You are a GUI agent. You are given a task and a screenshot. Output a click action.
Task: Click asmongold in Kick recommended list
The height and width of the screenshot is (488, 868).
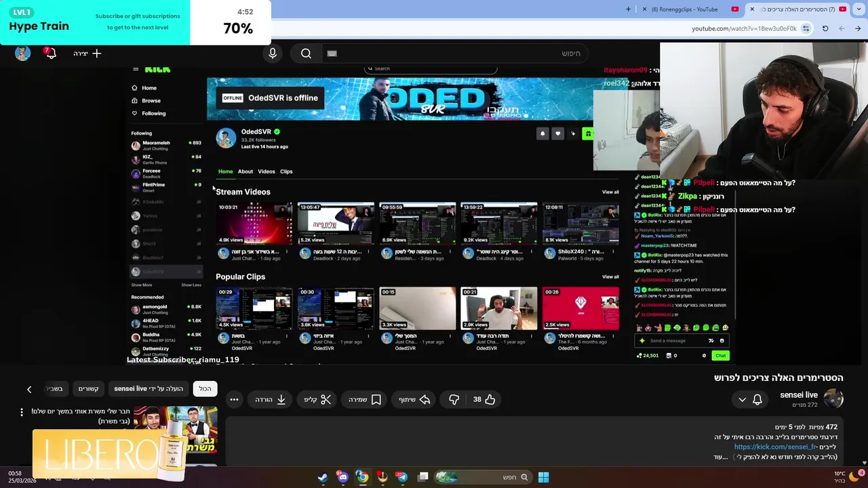click(x=166, y=309)
